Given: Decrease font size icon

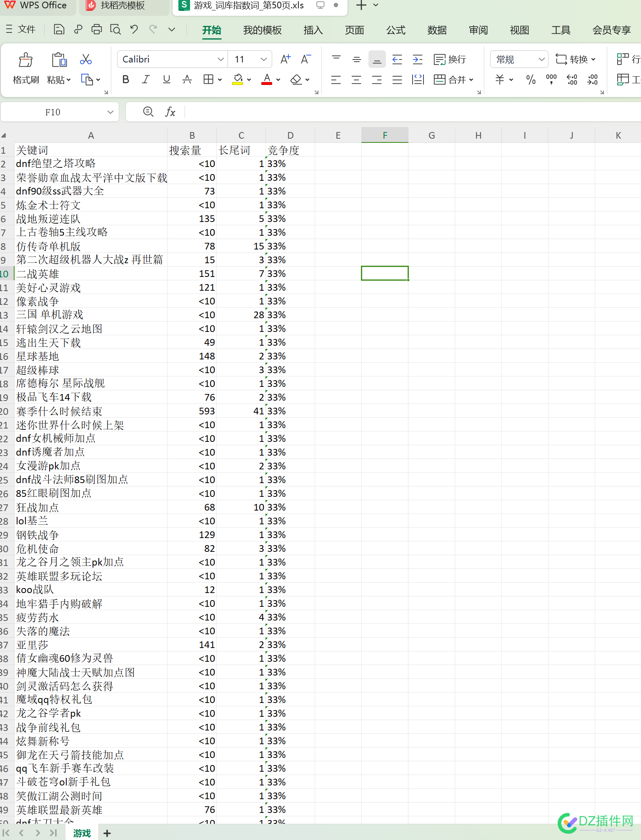Looking at the screenshot, I should point(306,60).
